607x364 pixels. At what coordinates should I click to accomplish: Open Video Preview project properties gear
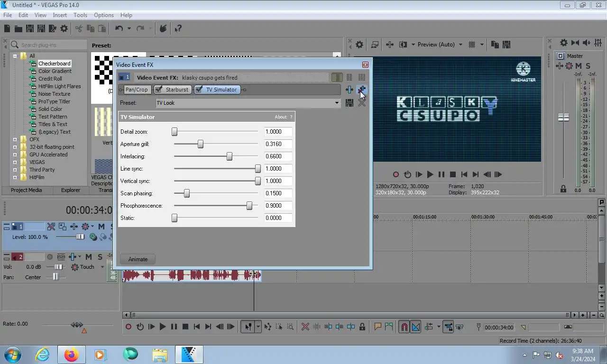(359, 45)
